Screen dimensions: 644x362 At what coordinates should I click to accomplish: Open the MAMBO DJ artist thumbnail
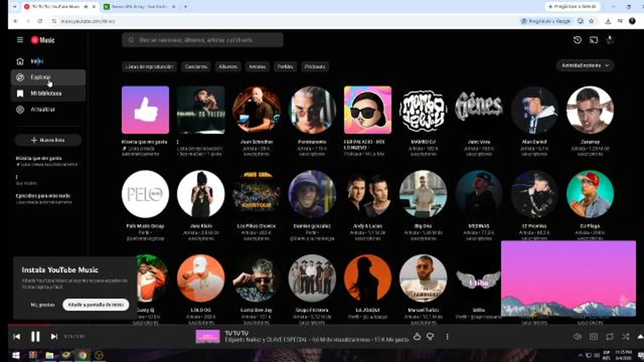423,110
